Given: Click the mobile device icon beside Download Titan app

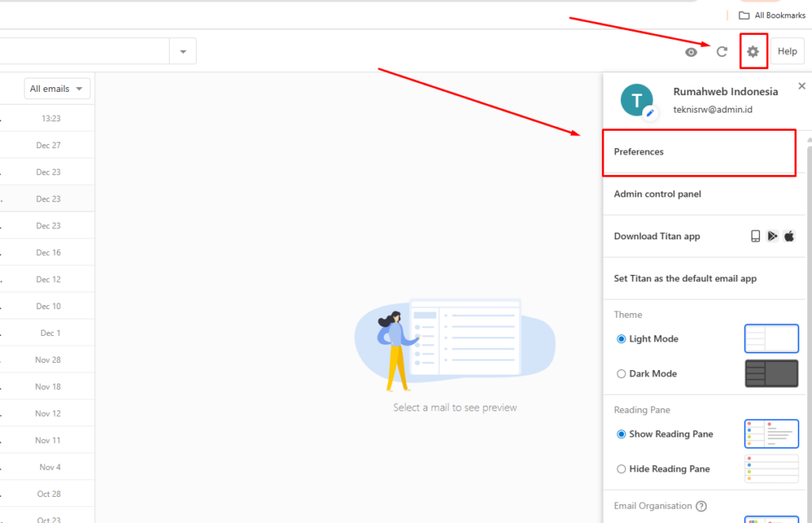Looking at the screenshot, I should point(755,235).
